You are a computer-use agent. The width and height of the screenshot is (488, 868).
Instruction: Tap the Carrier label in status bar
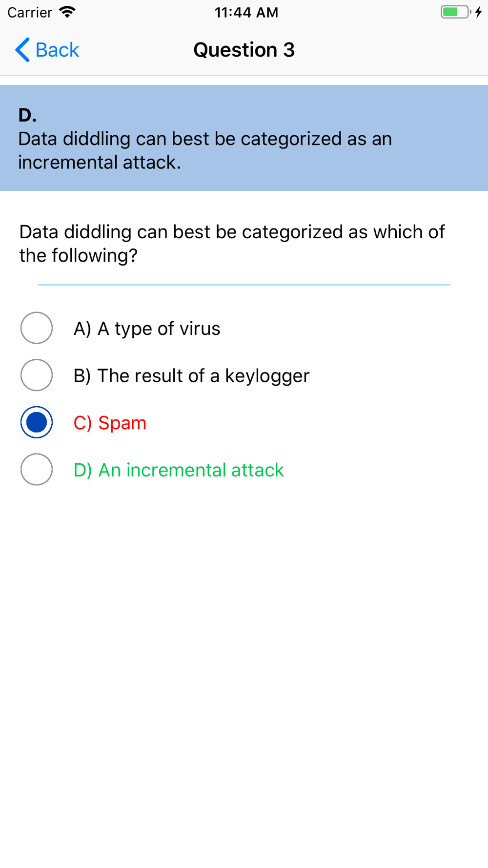tap(30, 12)
